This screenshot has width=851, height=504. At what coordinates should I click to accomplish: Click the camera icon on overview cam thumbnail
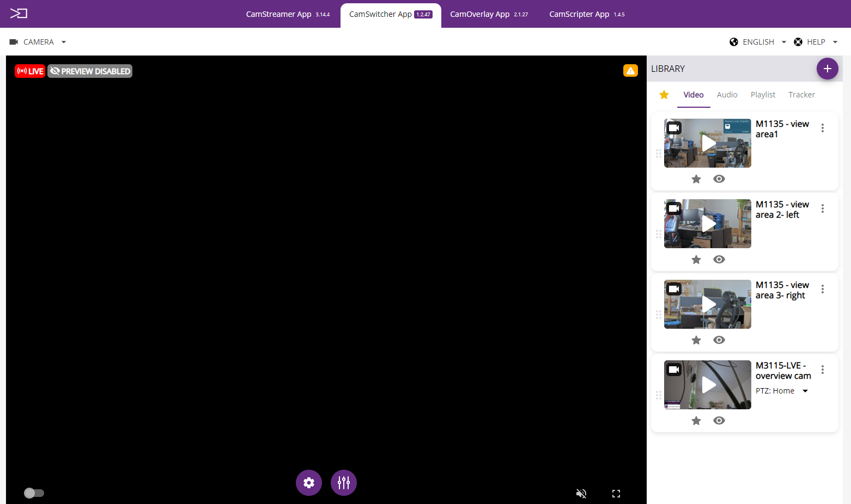(674, 370)
